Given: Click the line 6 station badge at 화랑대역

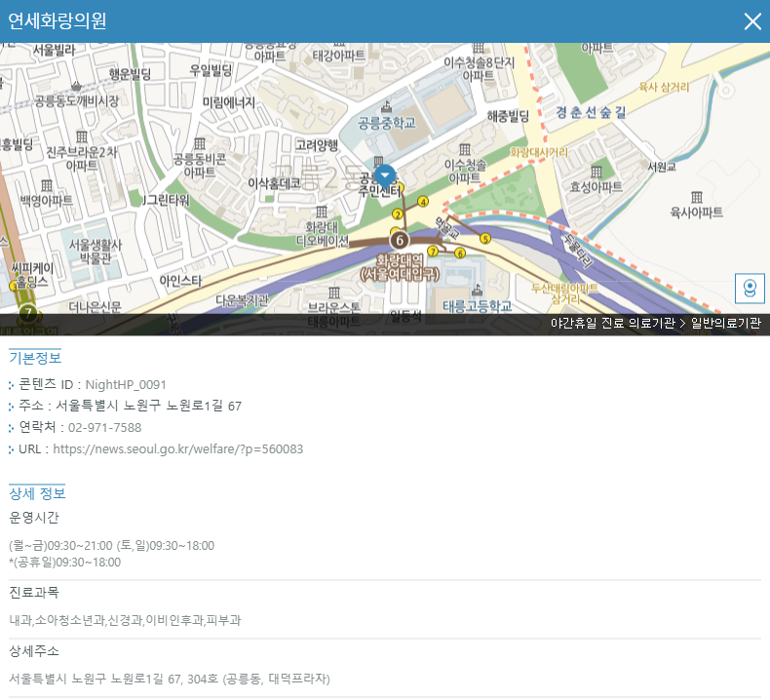Looking at the screenshot, I should (x=400, y=240).
